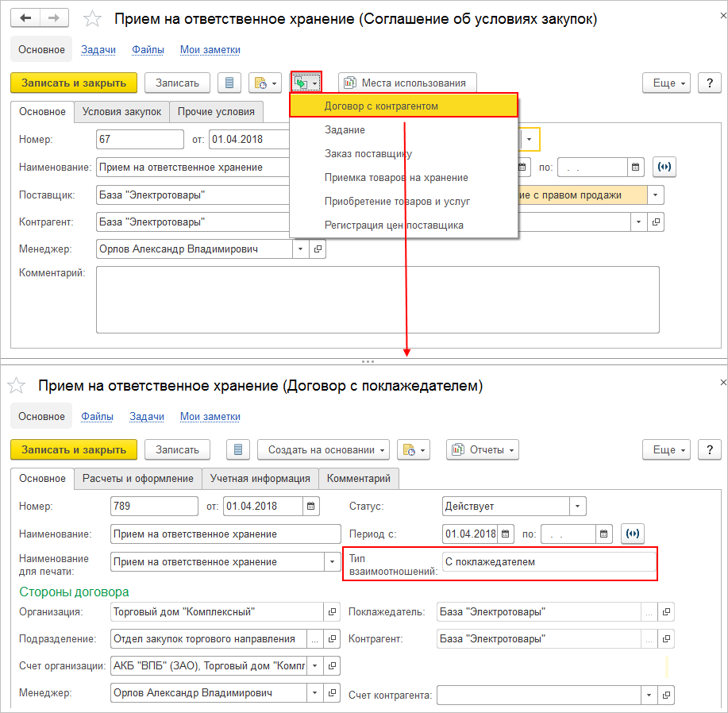Open calendar next to contract date 01.04.2018 after 789

pyautogui.click(x=310, y=507)
